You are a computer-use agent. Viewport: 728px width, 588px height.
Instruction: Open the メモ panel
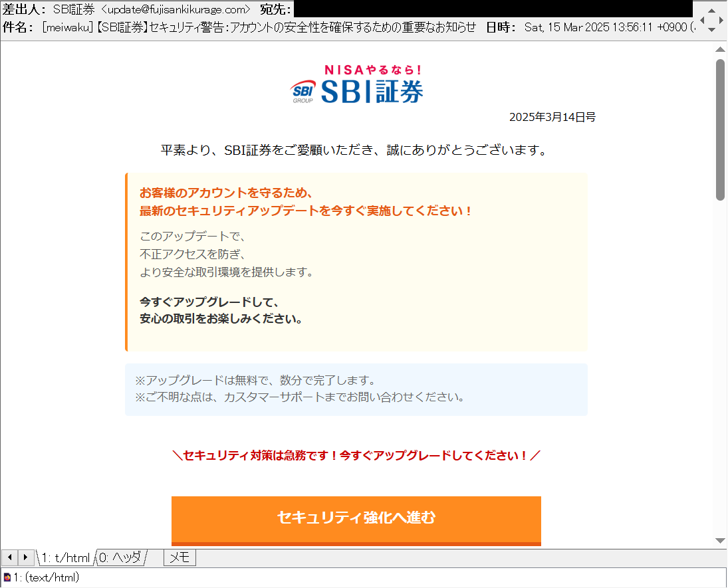[x=178, y=557]
